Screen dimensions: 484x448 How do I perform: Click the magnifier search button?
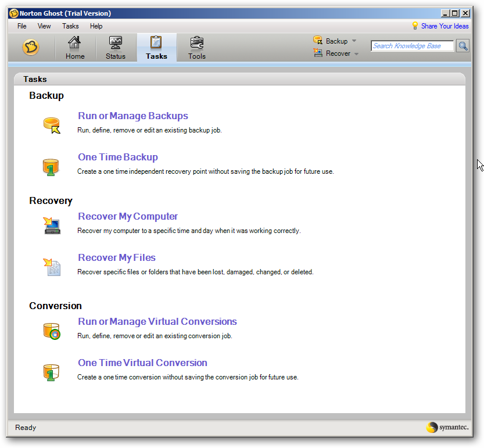[463, 46]
